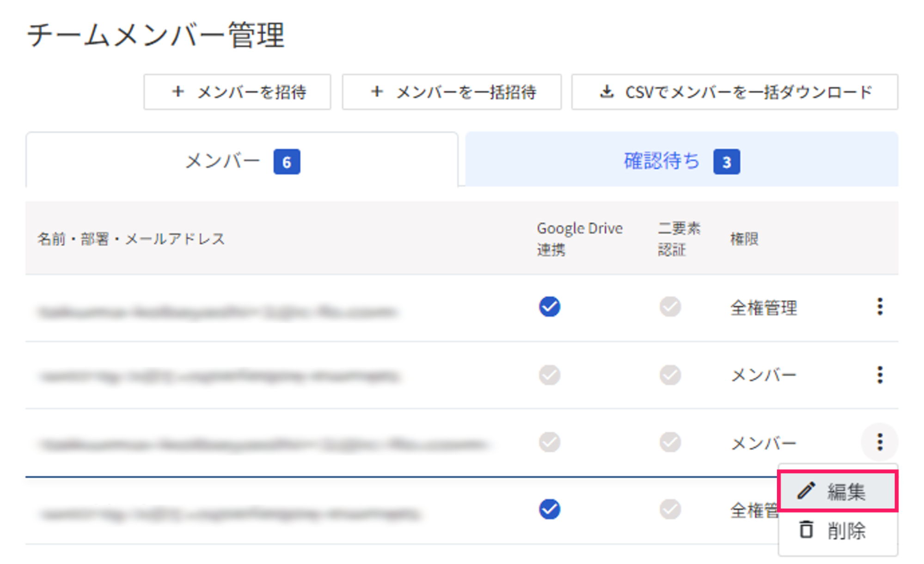
Task: Open the kebab menu for first 全権管理 row
Action: click(x=880, y=307)
